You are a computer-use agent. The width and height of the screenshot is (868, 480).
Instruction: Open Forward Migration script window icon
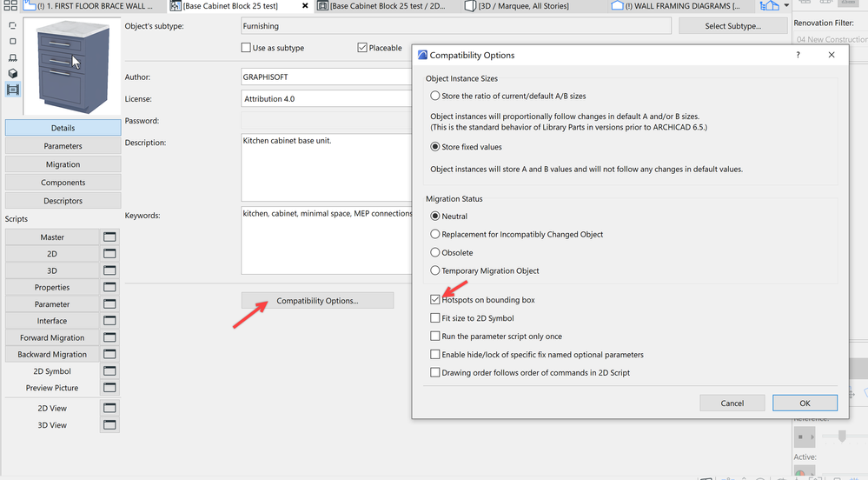point(109,337)
